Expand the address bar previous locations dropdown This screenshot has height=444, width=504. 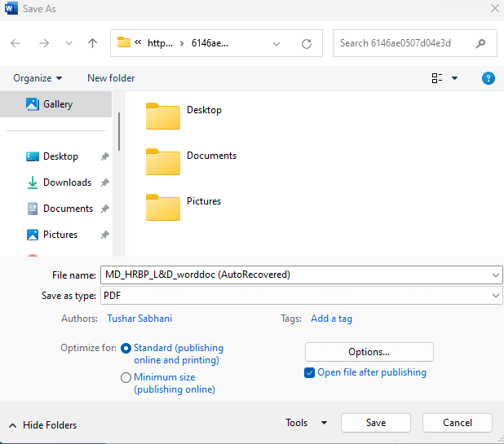[x=276, y=44]
